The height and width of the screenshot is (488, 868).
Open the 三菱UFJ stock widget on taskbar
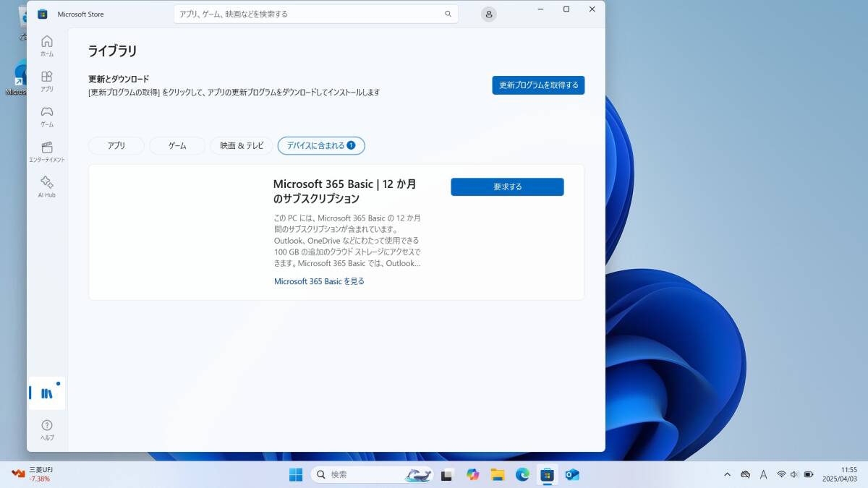pos(32,474)
